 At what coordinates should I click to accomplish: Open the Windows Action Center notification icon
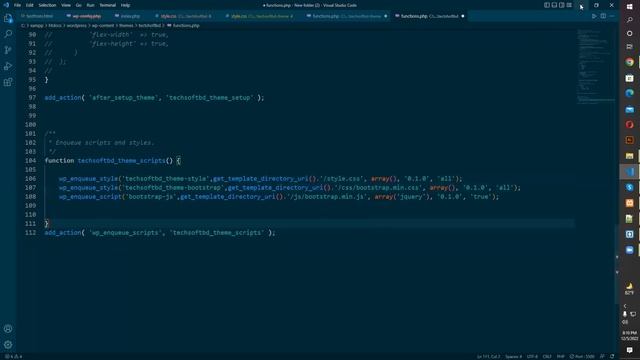tap(629, 350)
